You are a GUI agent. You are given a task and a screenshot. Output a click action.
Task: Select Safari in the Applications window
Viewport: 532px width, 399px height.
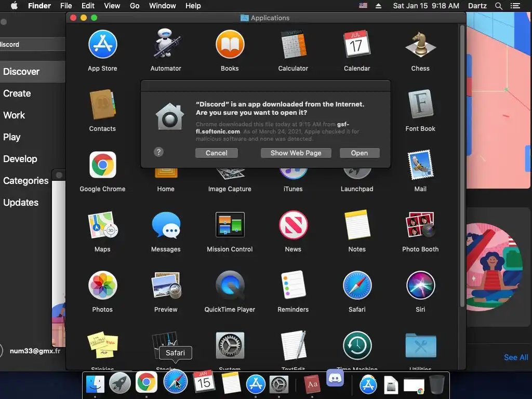pos(357,285)
